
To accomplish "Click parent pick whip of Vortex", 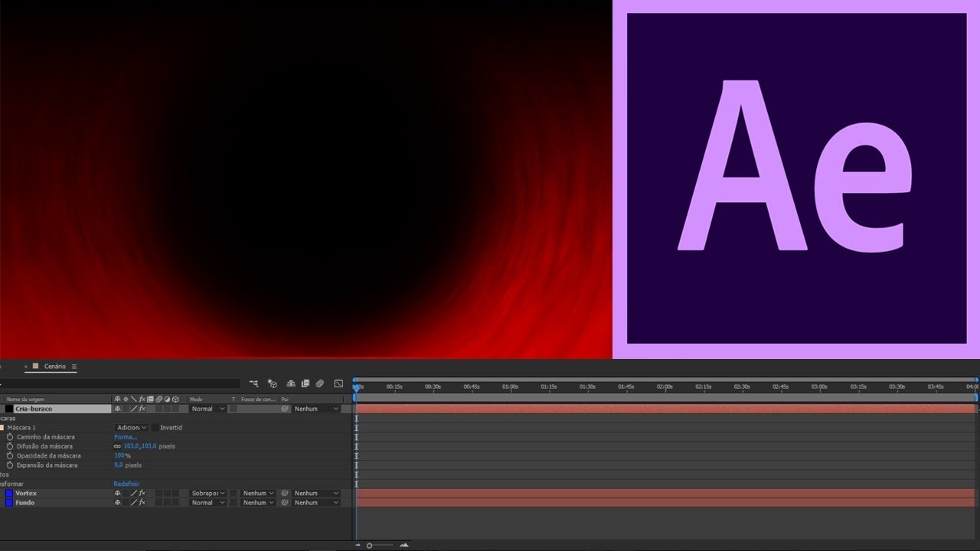I will coord(285,493).
